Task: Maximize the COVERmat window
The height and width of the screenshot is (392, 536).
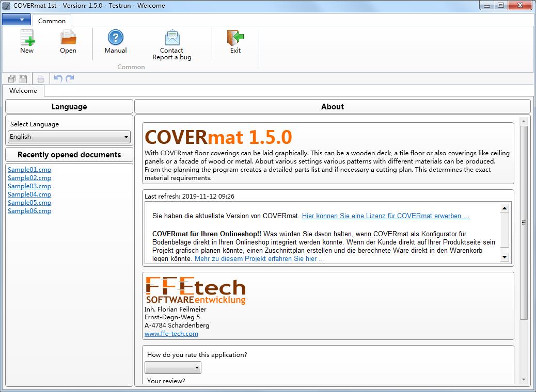Action: click(500, 5)
